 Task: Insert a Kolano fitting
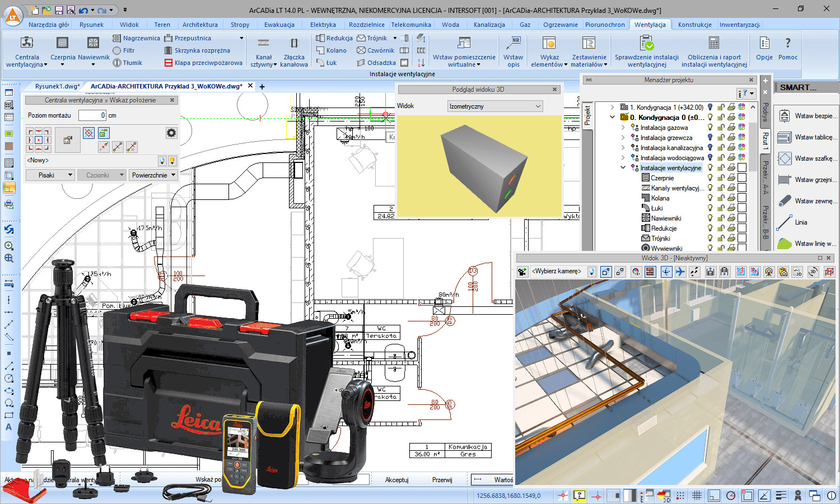coord(332,50)
